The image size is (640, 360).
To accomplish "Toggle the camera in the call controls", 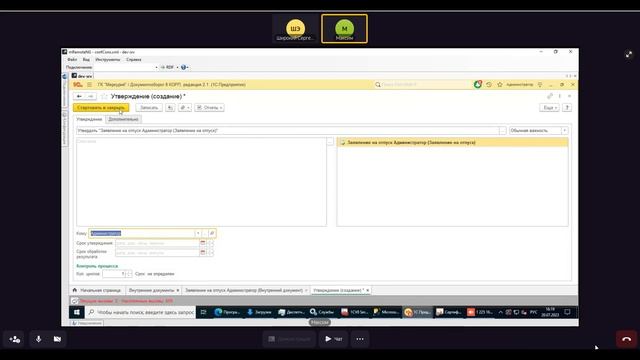I will click(57, 339).
